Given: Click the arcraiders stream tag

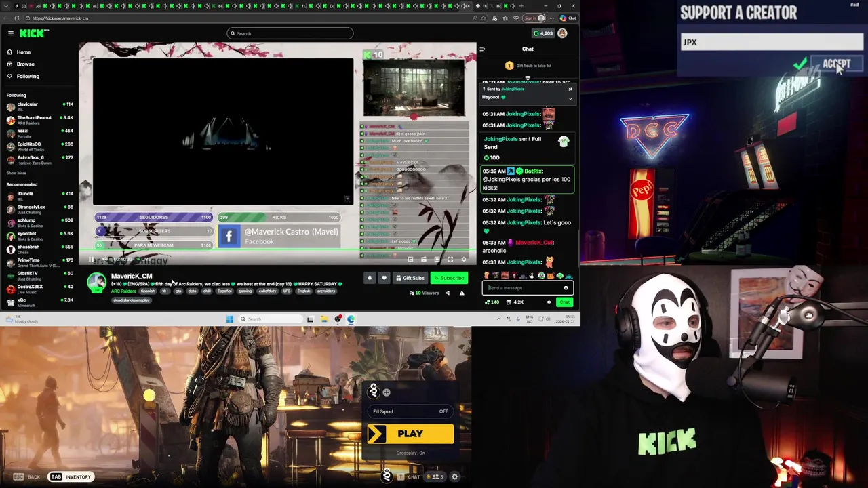Looking at the screenshot, I should click(326, 291).
